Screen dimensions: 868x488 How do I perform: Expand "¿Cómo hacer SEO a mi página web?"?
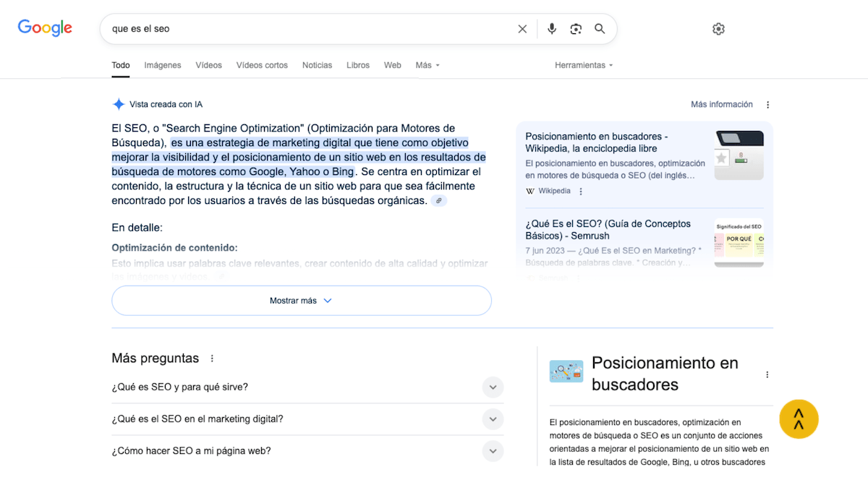[307, 451]
